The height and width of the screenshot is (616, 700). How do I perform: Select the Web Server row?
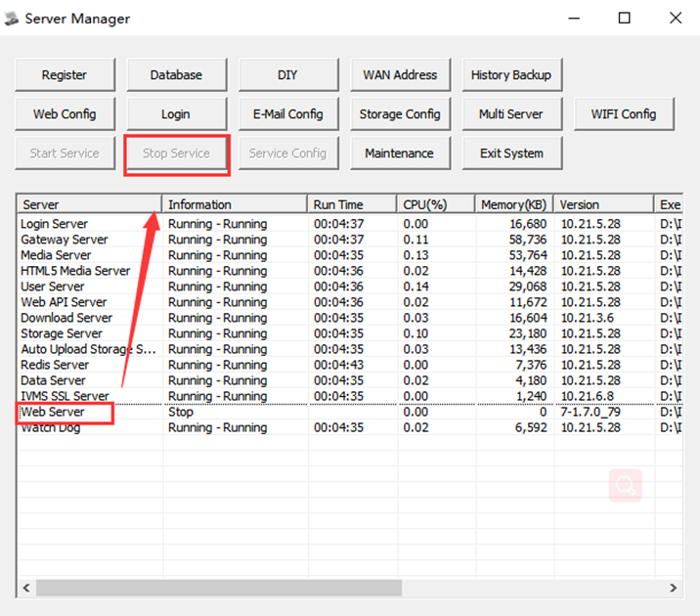point(350,412)
